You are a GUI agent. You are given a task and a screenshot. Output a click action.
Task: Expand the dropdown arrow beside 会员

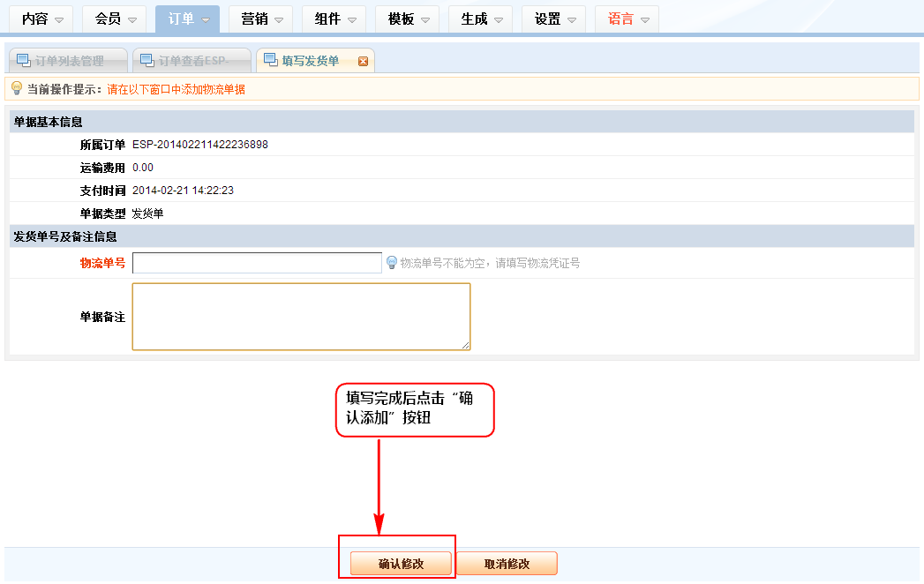131,19
